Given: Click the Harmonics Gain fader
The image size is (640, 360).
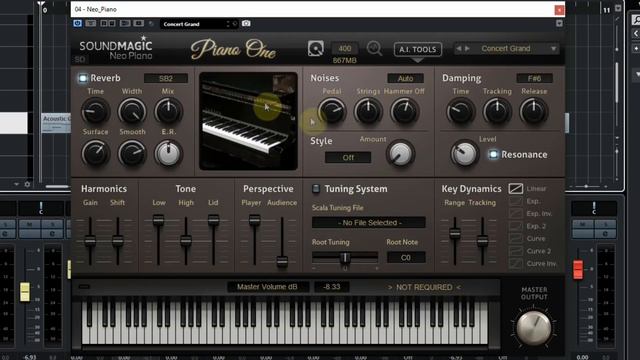Looking at the screenshot, I should 90,240.
